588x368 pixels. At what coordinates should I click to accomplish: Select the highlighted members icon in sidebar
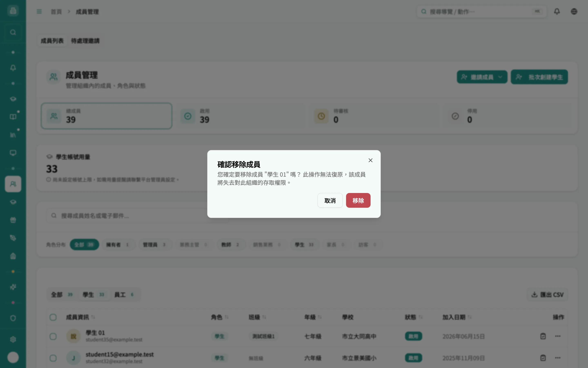coord(13,184)
